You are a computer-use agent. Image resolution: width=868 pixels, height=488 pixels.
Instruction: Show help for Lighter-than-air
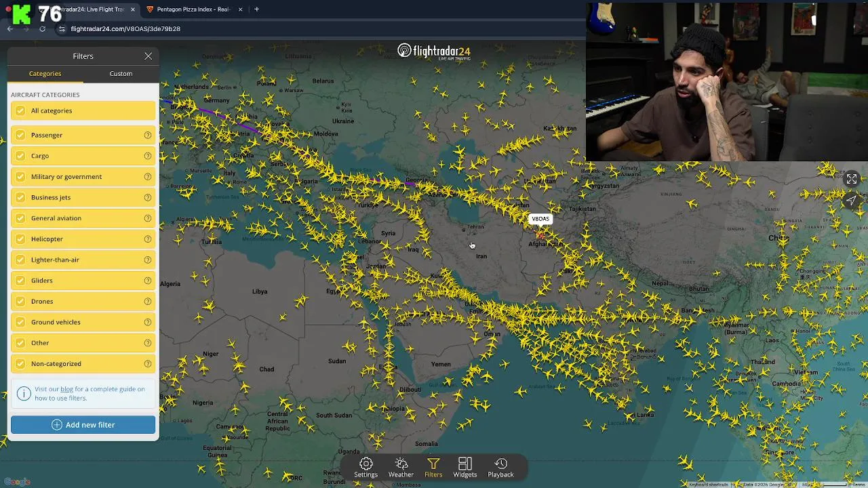(147, 260)
